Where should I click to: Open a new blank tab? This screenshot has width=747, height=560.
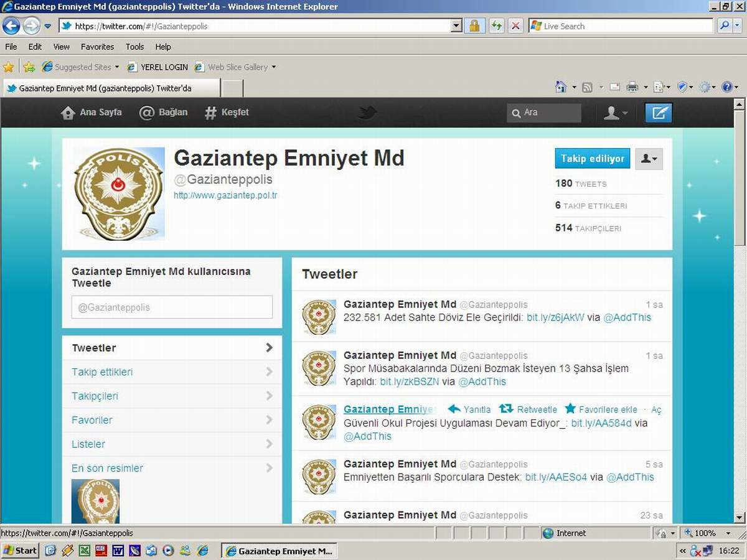pos(232,88)
